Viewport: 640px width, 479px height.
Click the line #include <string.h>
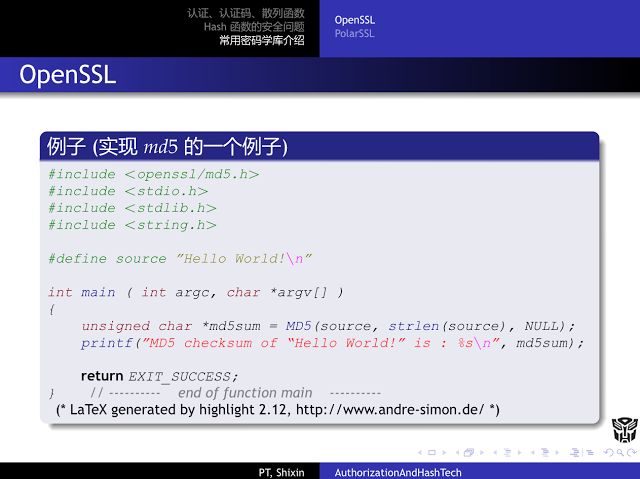pyautogui.click(x=132, y=225)
